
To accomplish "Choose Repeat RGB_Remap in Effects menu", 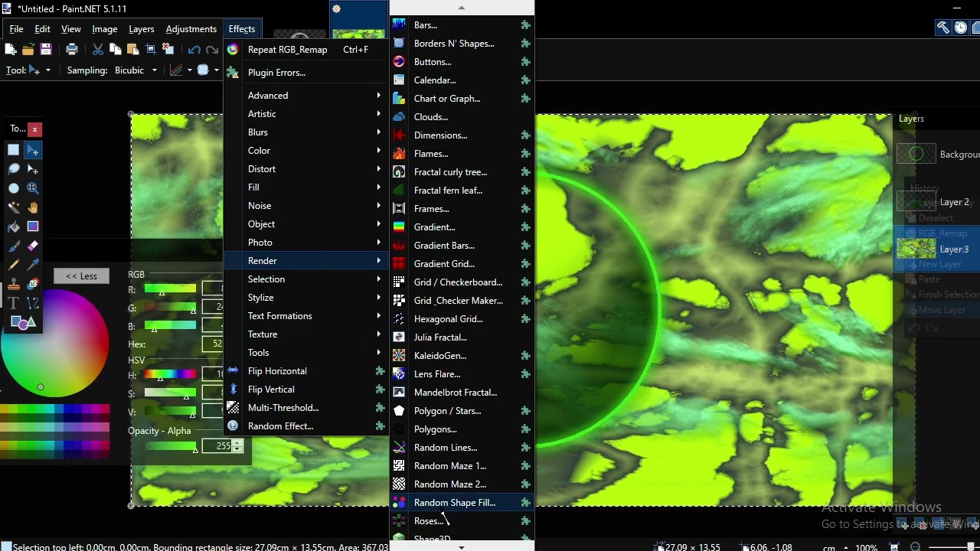I will [307, 50].
